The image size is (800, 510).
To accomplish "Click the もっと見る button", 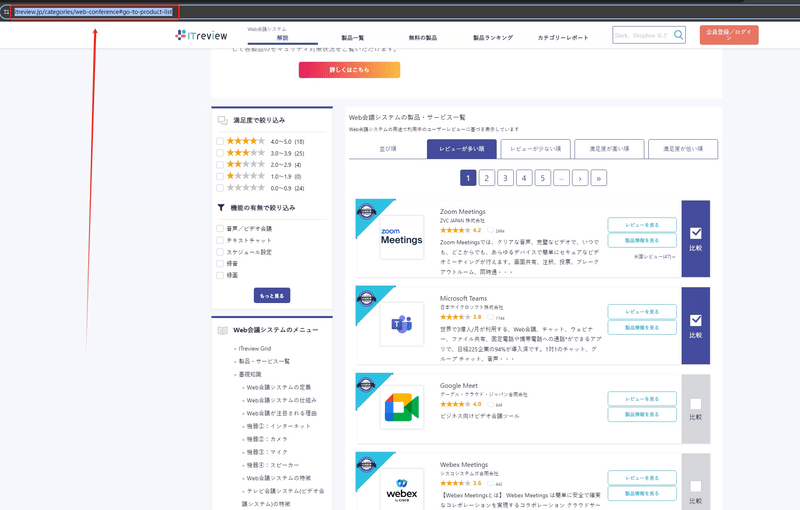I will 272,295.
